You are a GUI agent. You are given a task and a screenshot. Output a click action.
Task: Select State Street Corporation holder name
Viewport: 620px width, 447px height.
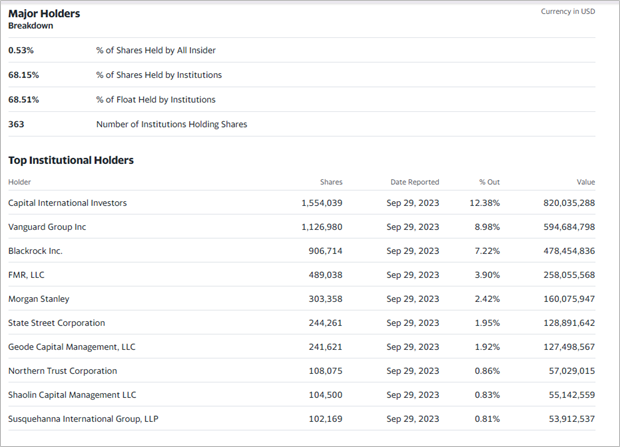57,323
